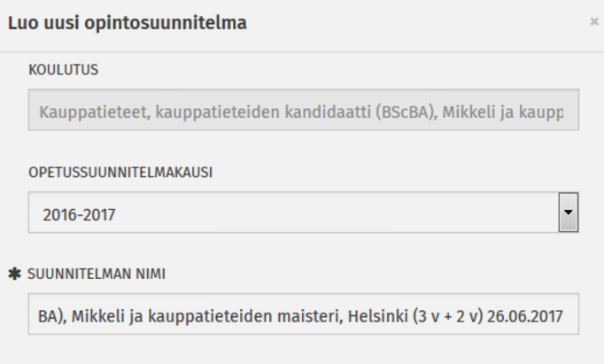Click the disabled Koulutus field
The image size is (604, 364).
click(x=303, y=112)
